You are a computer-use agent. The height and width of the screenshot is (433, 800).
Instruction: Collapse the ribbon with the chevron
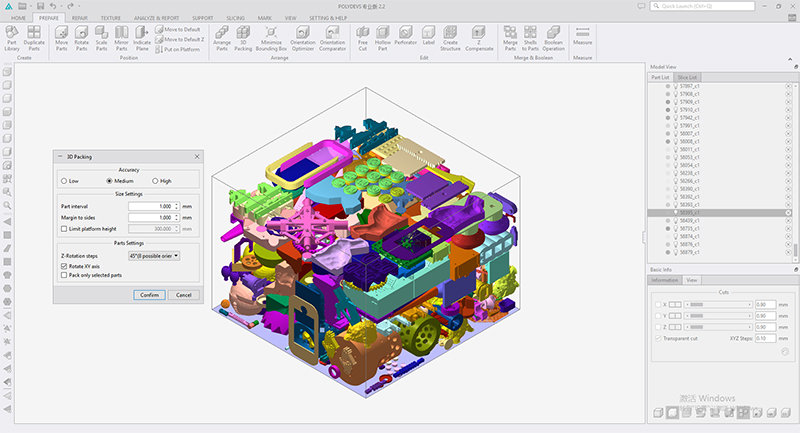pyautogui.click(x=790, y=60)
